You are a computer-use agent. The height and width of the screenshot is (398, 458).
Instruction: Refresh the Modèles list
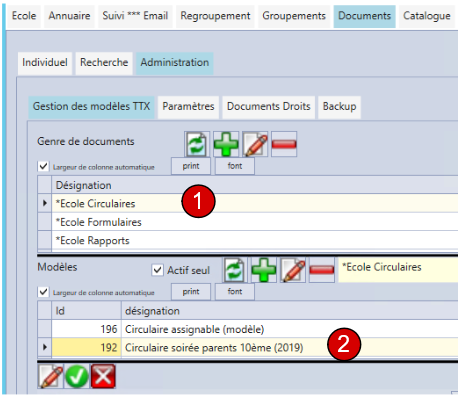(x=235, y=270)
